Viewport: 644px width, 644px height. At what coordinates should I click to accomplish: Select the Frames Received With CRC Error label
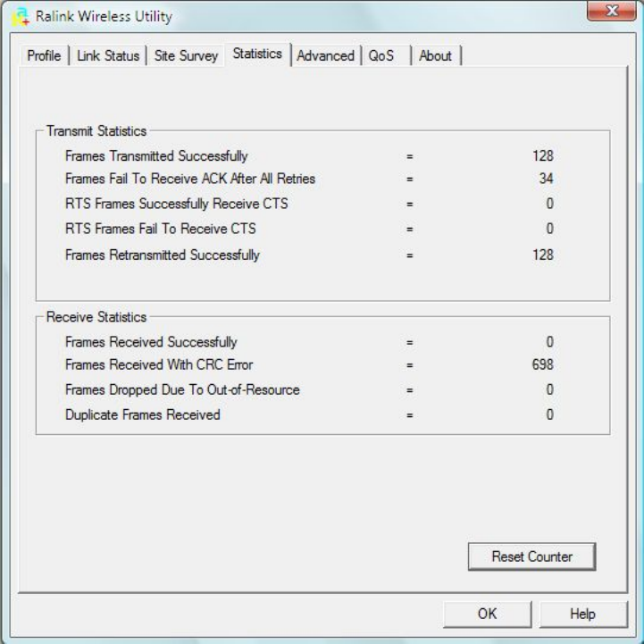click(x=159, y=364)
